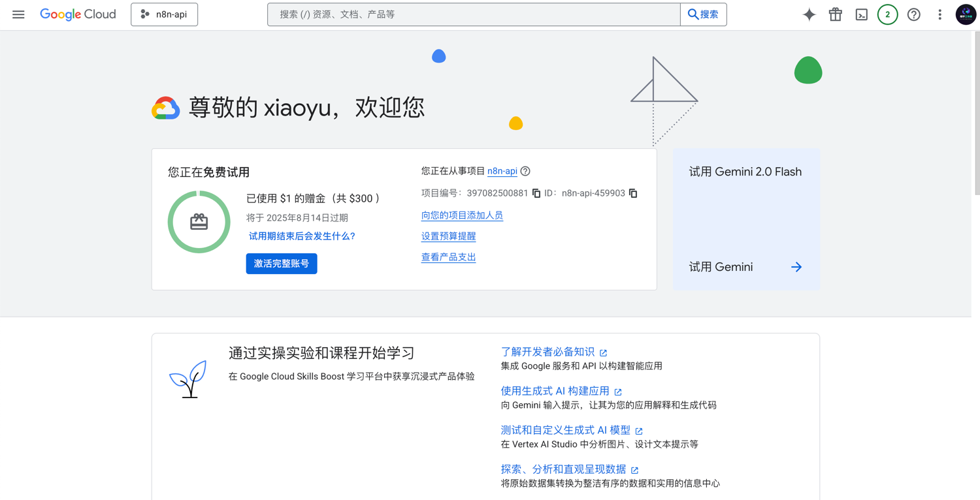Click 激活完整账号 button
980x500 pixels.
pos(282,264)
